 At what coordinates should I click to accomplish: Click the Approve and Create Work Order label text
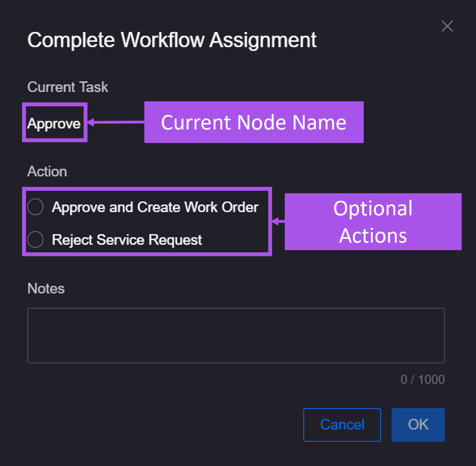click(155, 207)
